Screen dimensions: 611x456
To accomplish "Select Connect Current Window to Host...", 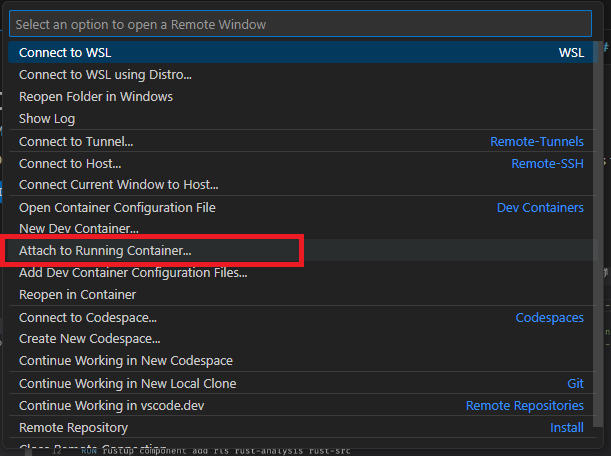I will (x=303, y=184).
